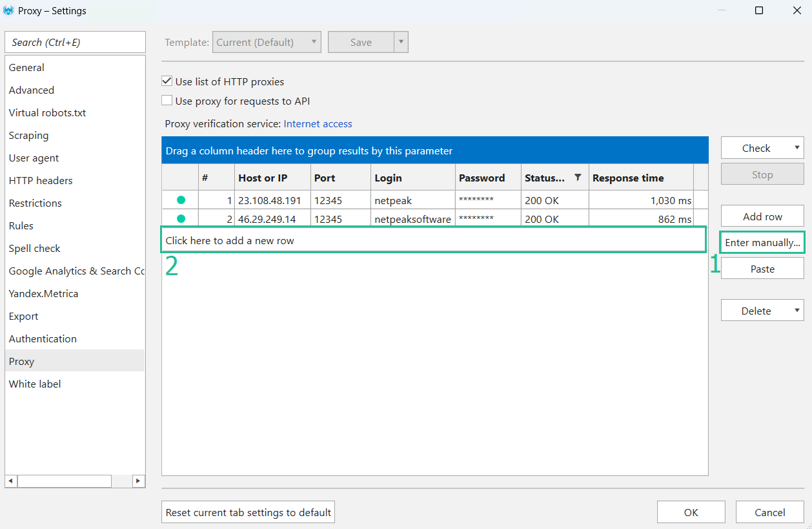Click the Enter manually... button

pos(762,243)
